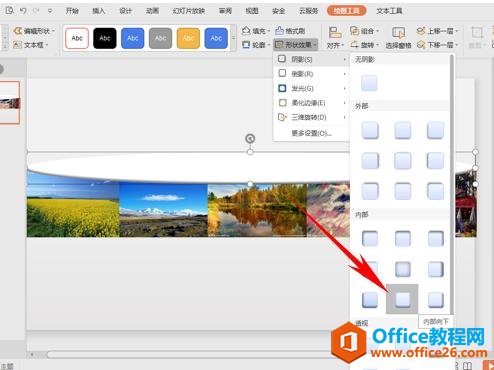The image size is (494, 370).
Task: Pick bottom-right preset in 内部 shadow grid
Action: tap(436, 300)
